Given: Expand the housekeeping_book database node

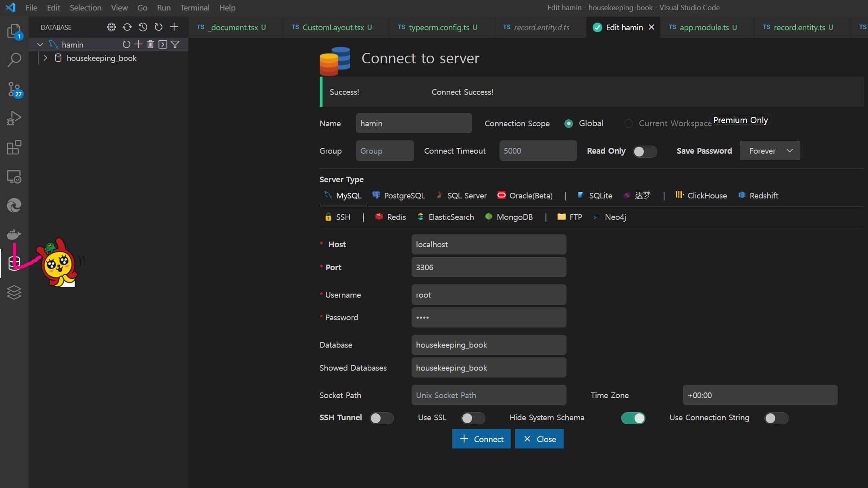Looking at the screenshot, I should (x=45, y=58).
